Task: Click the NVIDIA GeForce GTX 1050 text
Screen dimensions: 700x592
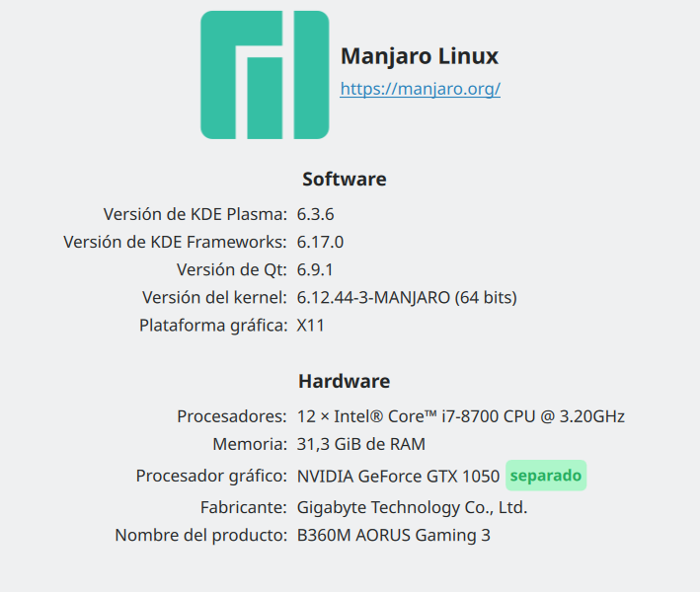Action: pyautogui.click(x=398, y=476)
